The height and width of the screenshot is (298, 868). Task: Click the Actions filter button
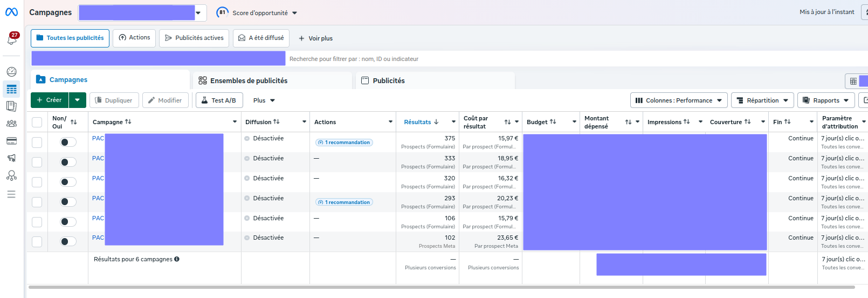tap(134, 38)
